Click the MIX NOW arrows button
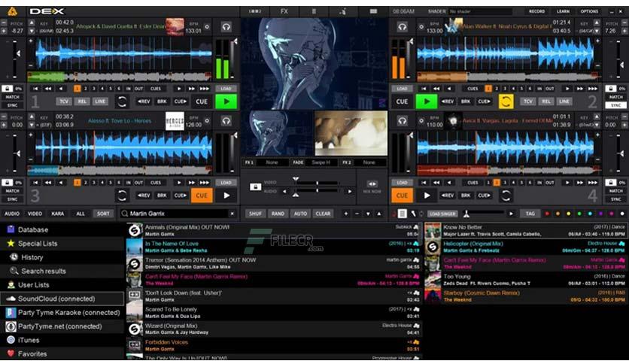This screenshot has width=629, height=364. [372, 184]
